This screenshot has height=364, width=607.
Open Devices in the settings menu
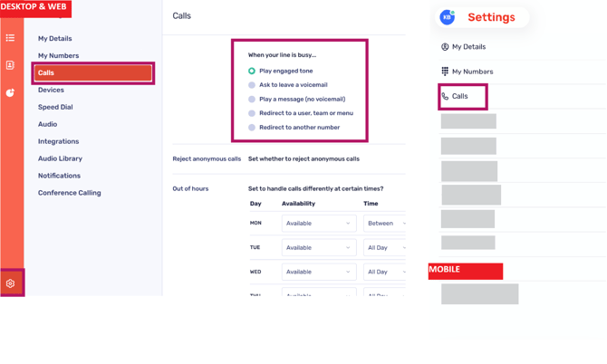point(51,91)
